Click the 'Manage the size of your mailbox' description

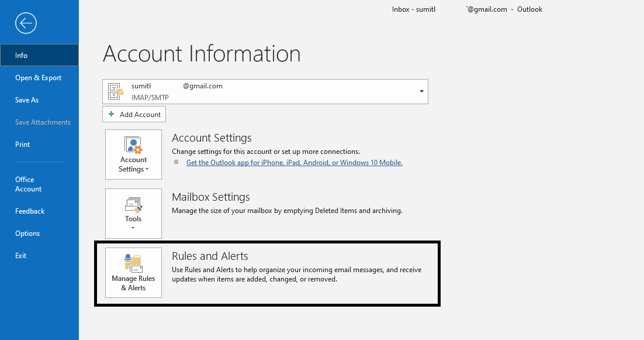(x=287, y=211)
